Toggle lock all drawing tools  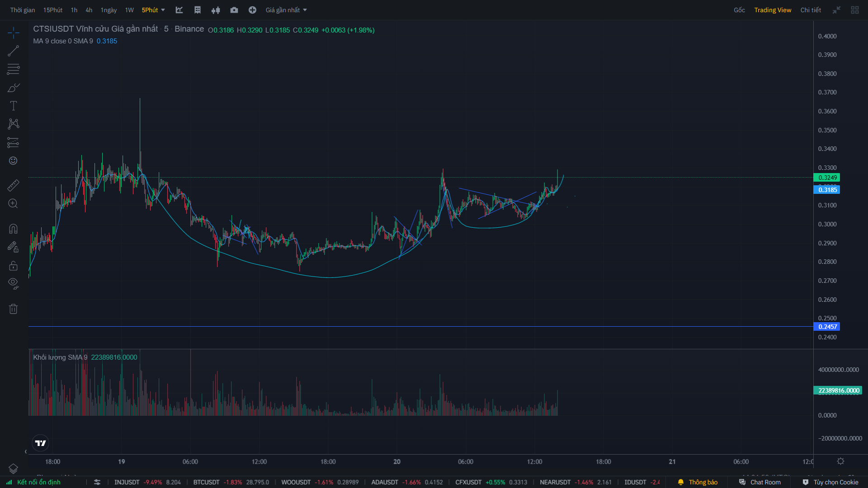(13, 266)
